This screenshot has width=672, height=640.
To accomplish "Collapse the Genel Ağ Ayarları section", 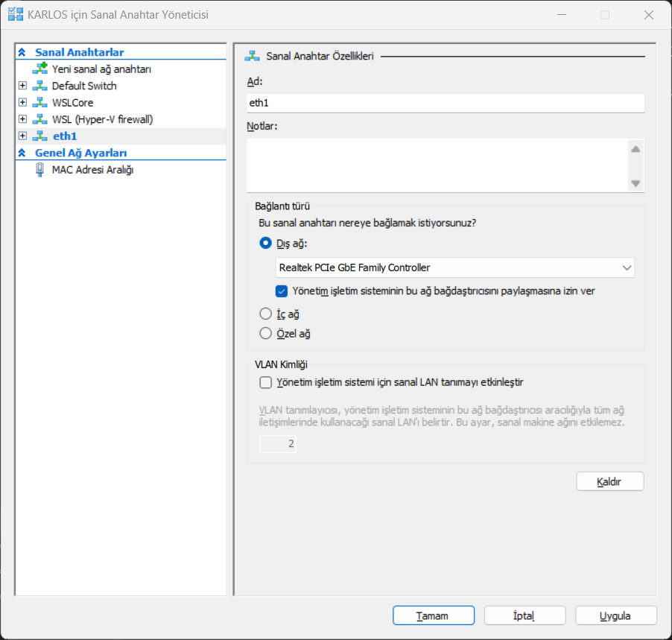I will click(x=22, y=153).
